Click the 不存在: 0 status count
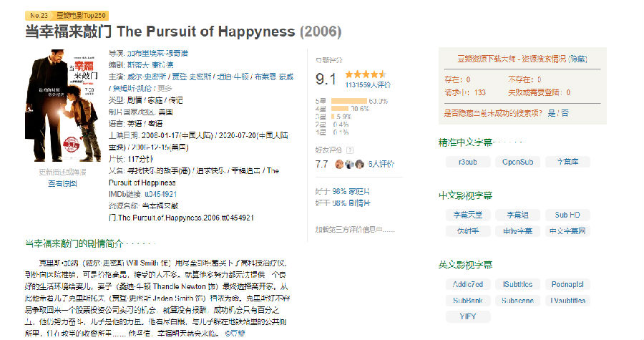Image resolution: width=644 pixels, height=340 pixels. point(525,79)
